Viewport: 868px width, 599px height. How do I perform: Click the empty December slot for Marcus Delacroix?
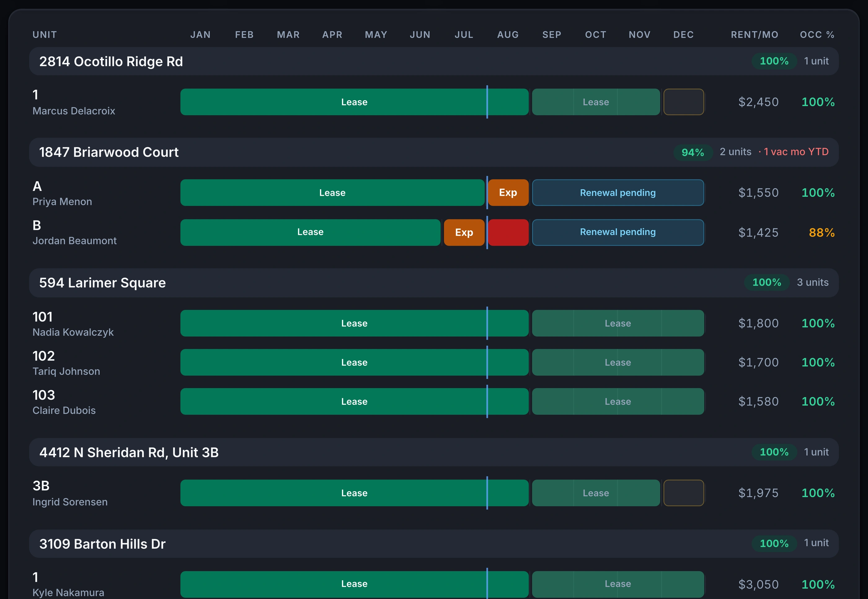point(684,102)
